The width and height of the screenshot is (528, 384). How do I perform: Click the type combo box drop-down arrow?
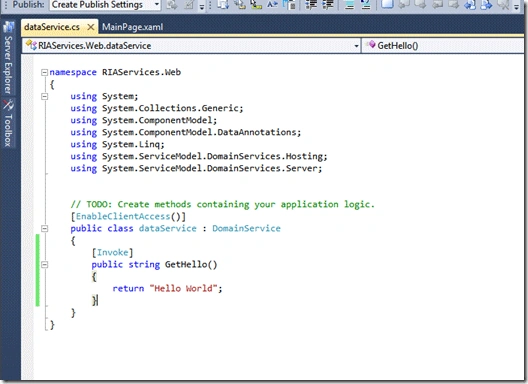point(356,46)
